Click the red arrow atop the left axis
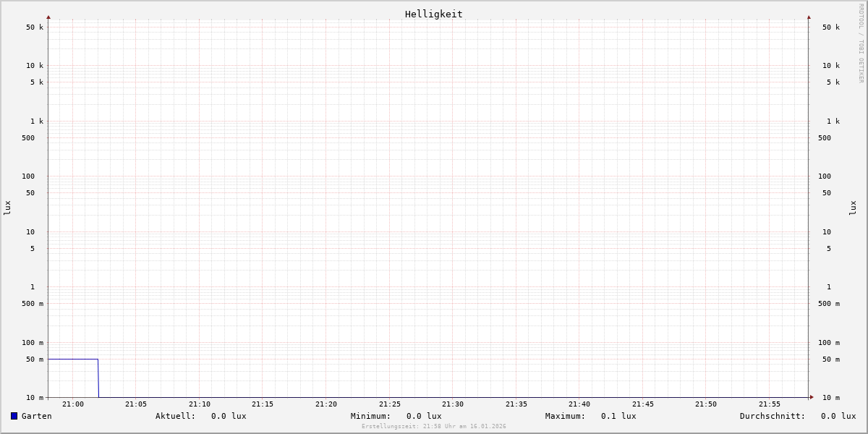The width and height of the screenshot is (868, 434). [48, 17]
